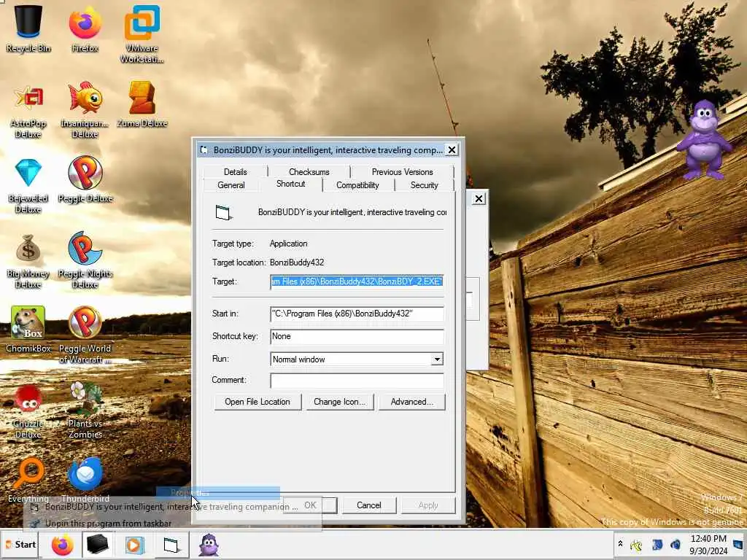Click the yellow system tray icon
The image size is (747, 560).
pyautogui.click(x=636, y=545)
